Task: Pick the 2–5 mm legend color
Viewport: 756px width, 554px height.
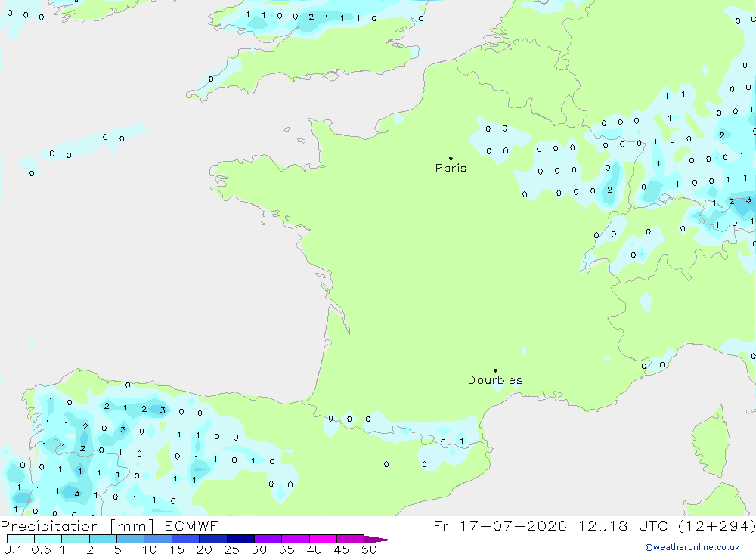Action: click(x=103, y=539)
